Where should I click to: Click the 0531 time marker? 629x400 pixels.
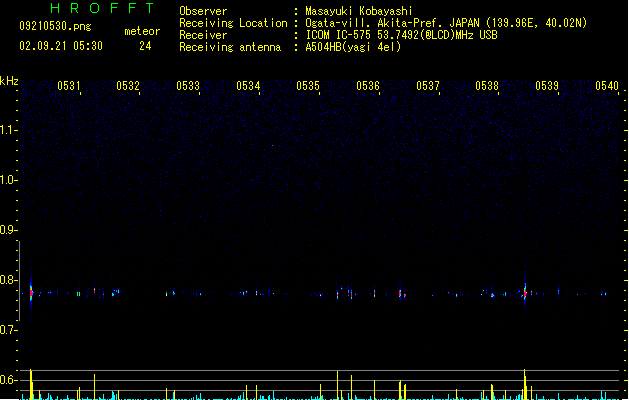(x=69, y=86)
